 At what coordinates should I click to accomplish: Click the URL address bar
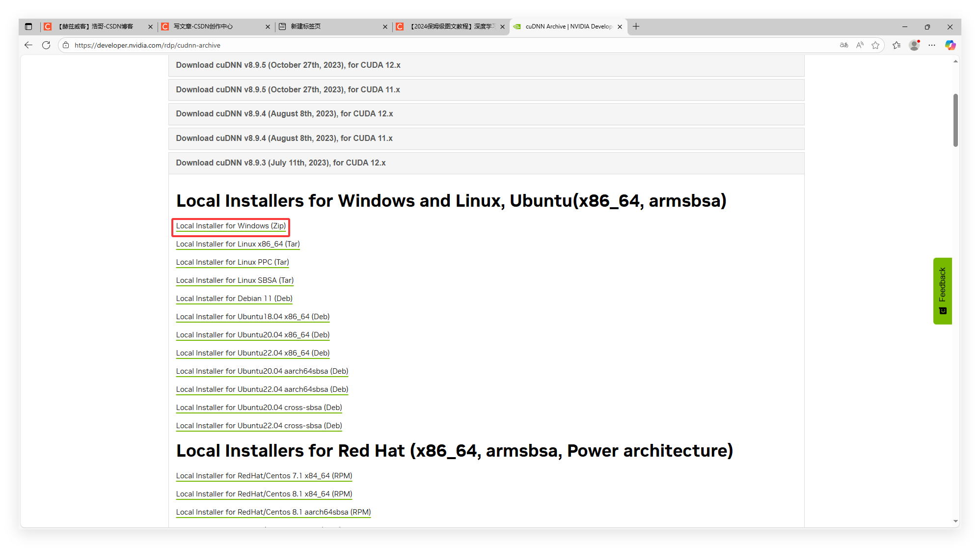click(442, 45)
